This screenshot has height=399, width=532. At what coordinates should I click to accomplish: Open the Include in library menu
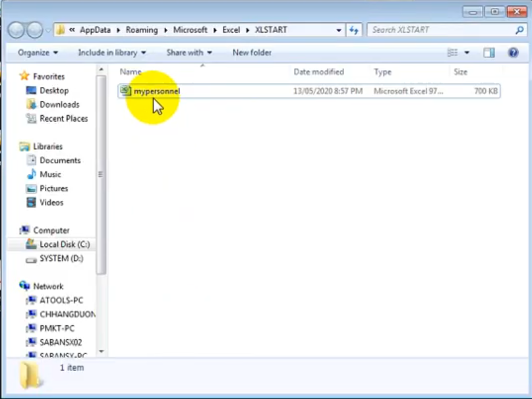point(112,53)
